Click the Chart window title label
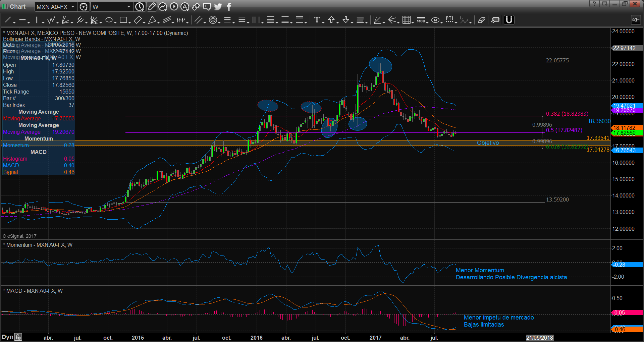The image size is (644, 342). [x=17, y=6]
